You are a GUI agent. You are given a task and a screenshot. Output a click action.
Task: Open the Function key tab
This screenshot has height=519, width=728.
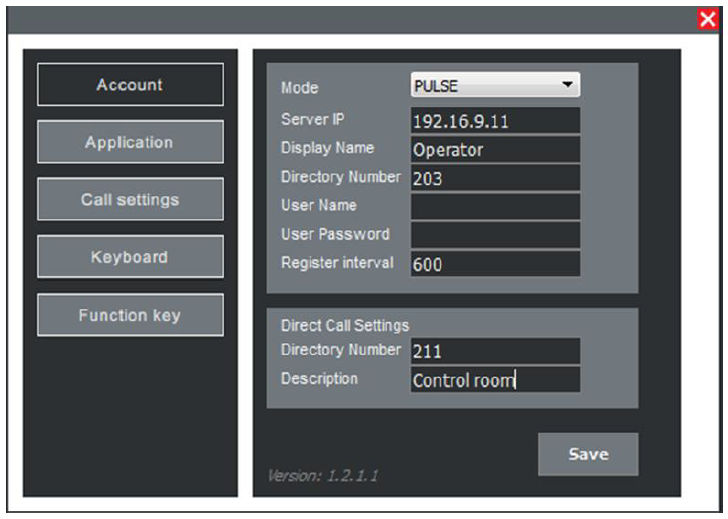[x=130, y=315]
